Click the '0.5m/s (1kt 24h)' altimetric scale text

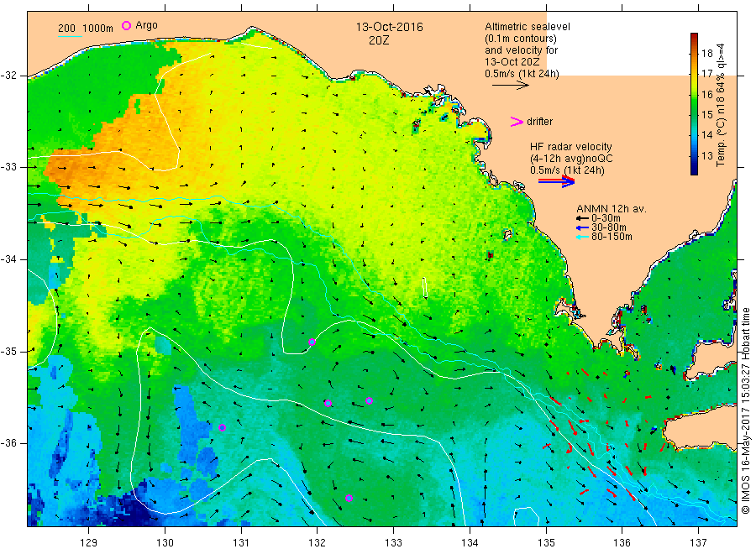[x=522, y=74]
